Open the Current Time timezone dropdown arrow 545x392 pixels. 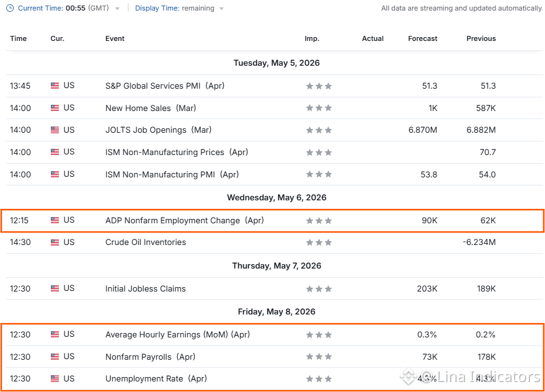pos(117,9)
